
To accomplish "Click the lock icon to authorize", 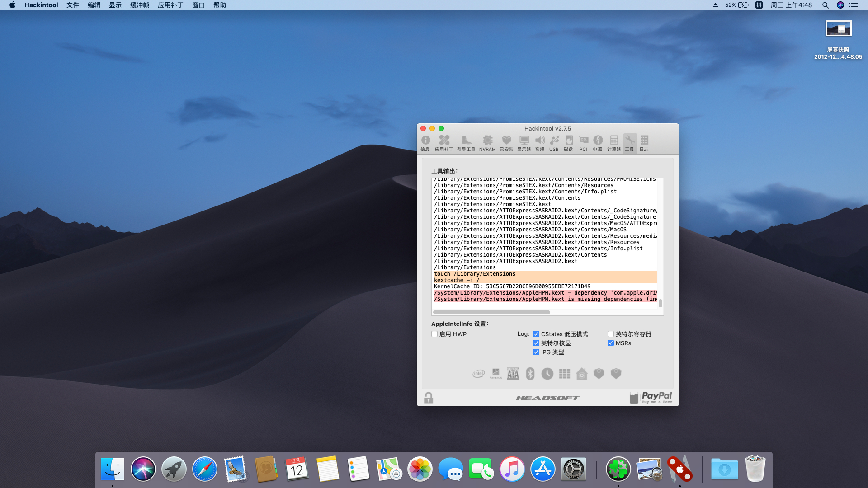I will tap(429, 398).
